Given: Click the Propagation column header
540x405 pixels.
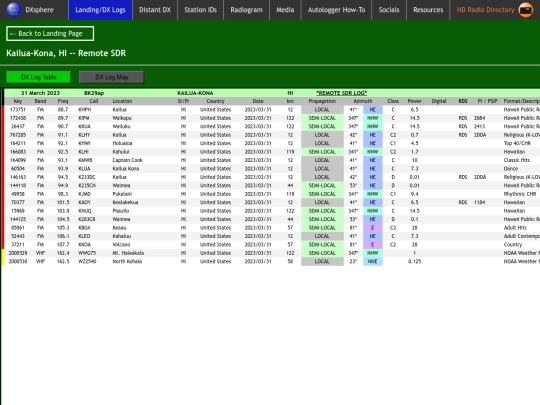Looking at the screenshot, I should (322, 101).
